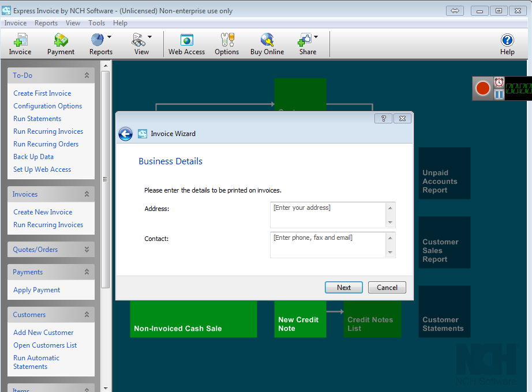Click the Address field scroll down arrow
Screen dimensions: 532x392
390,223
